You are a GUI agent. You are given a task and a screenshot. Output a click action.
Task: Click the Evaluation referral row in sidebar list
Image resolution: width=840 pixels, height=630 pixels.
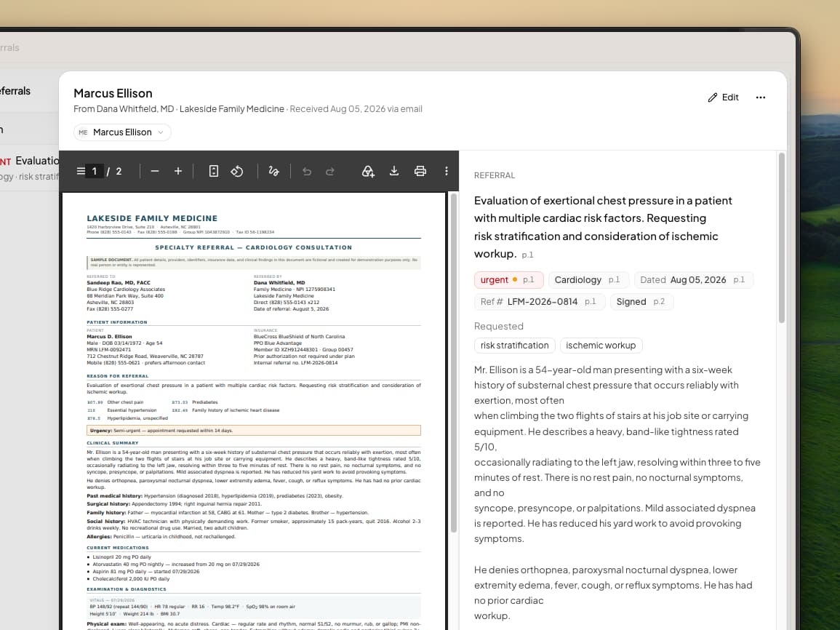point(30,167)
